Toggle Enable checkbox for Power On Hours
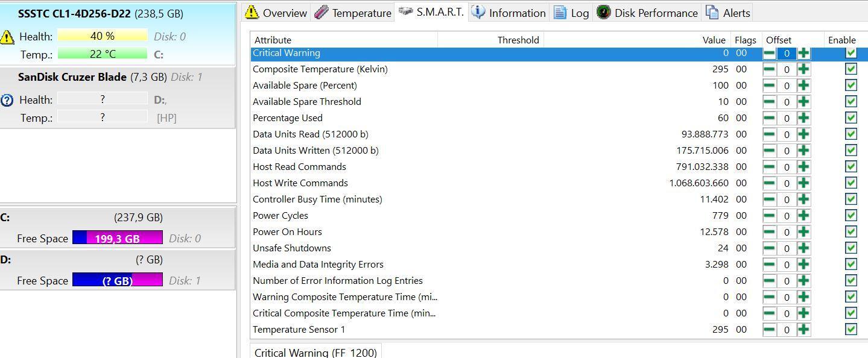Viewport: 868px width, 358px height. point(851,232)
